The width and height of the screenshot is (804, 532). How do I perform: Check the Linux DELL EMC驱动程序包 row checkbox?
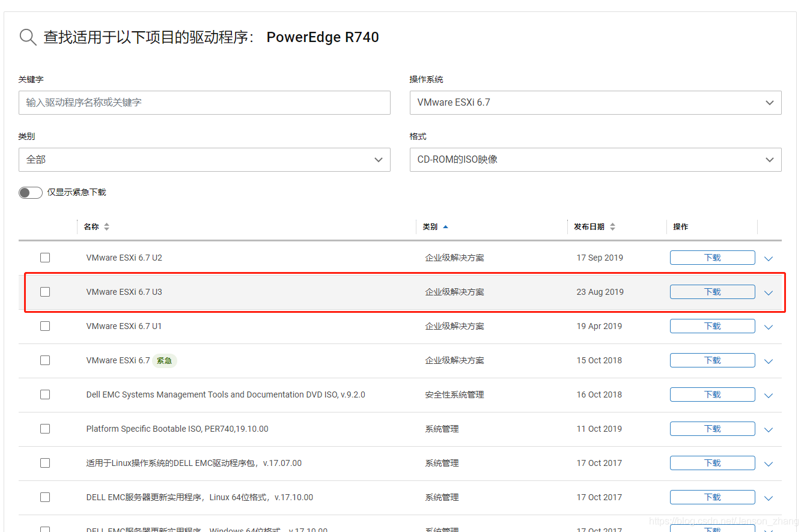(x=45, y=463)
